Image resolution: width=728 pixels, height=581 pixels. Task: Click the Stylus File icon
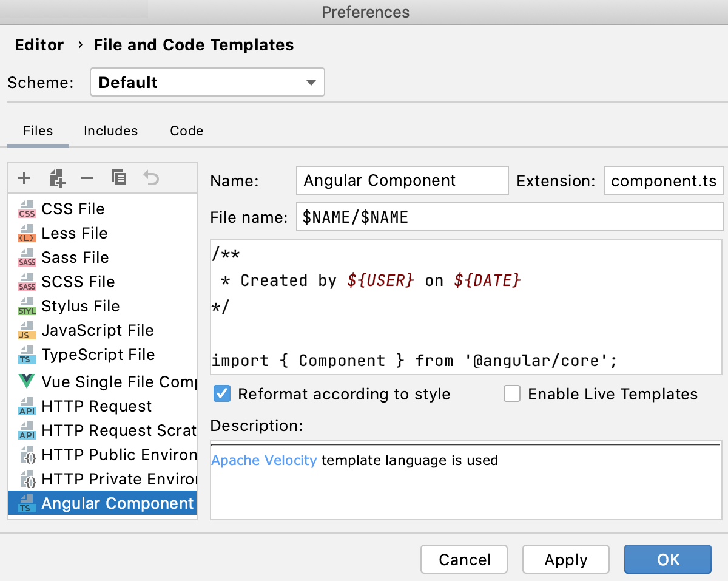point(27,306)
